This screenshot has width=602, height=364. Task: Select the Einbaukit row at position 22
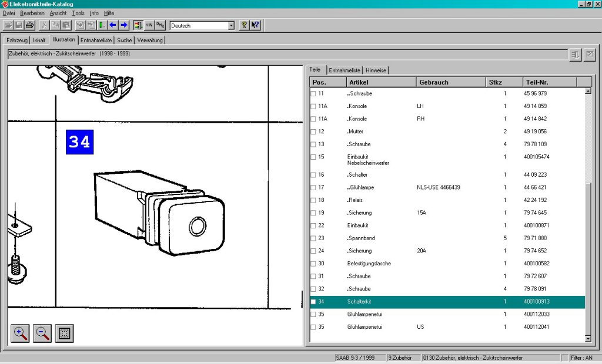click(x=447, y=225)
